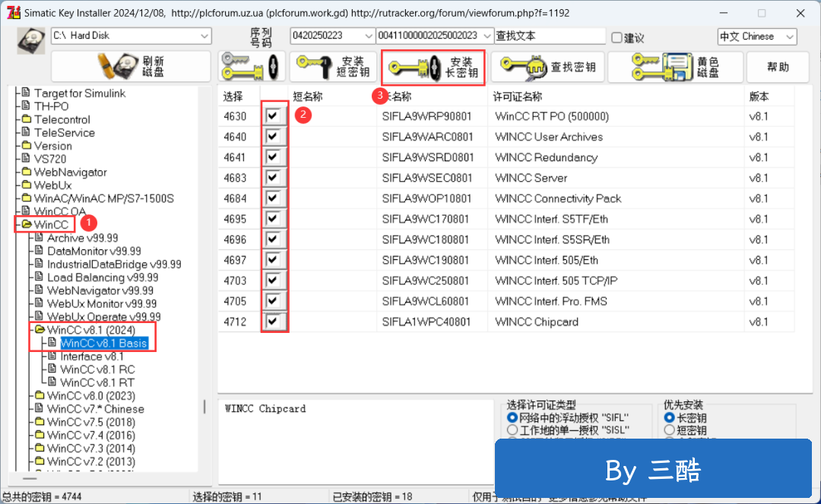Click the 安装短密钥 install short key button
This screenshot has width=821, height=504.
pyautogui.click(x=334, y=66)
